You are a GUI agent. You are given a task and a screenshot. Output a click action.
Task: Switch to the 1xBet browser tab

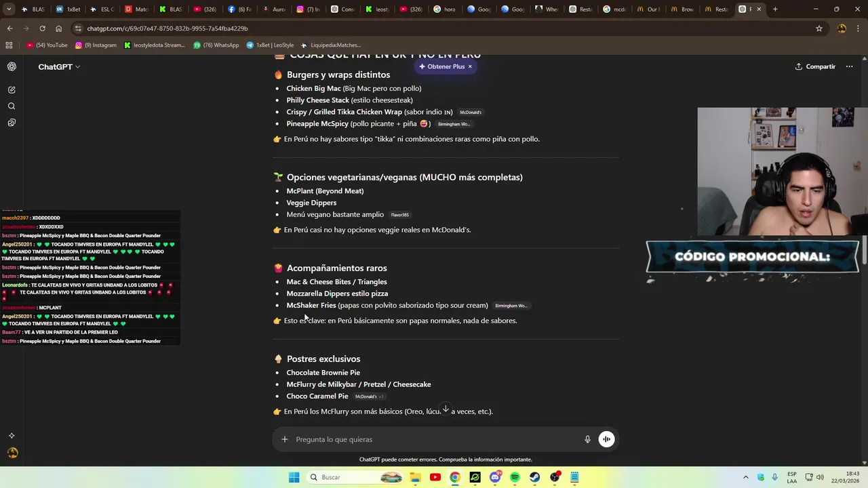coord(68,9)
